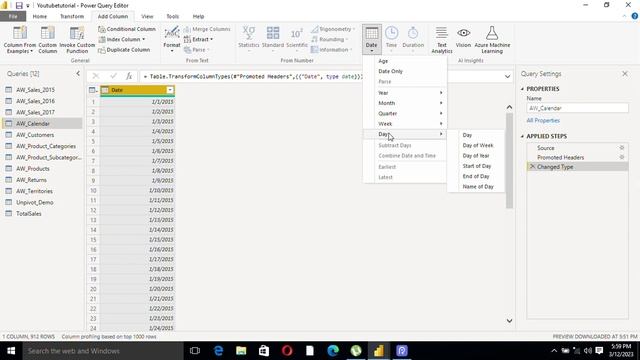Viewport: 640px width, 360px height.
Task: Click the Windows Start button
Action: pyautogui.click(x=11, y=351)
